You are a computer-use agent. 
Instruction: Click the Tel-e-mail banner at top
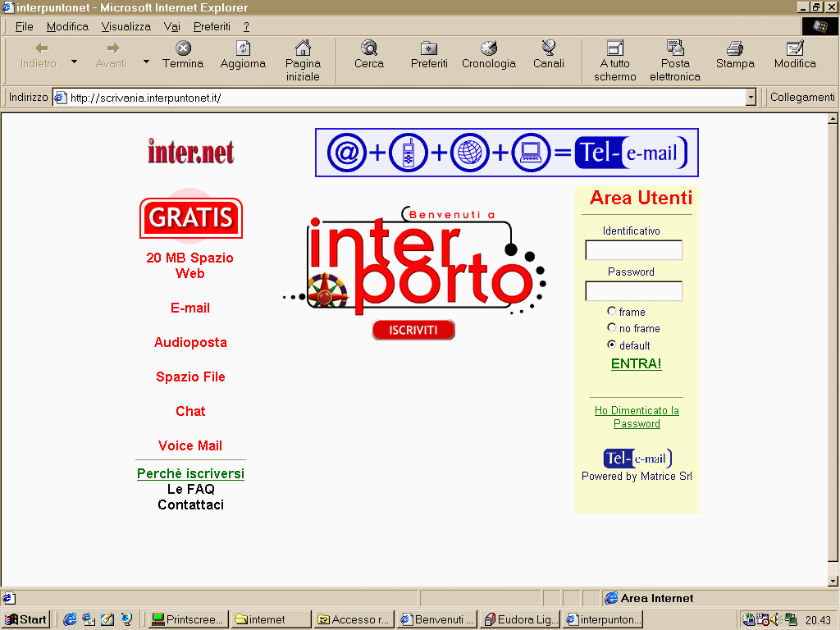(x=507, y=153)
